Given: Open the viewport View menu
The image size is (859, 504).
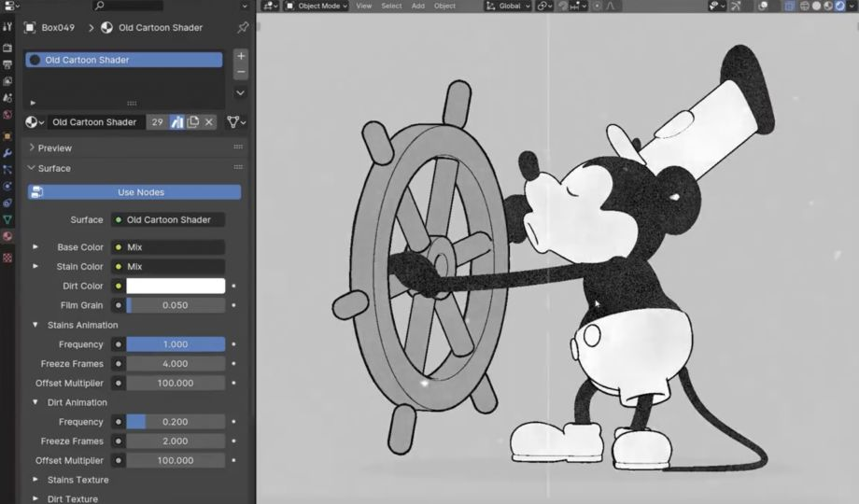Looking at the screenshot, I should 364,6.
